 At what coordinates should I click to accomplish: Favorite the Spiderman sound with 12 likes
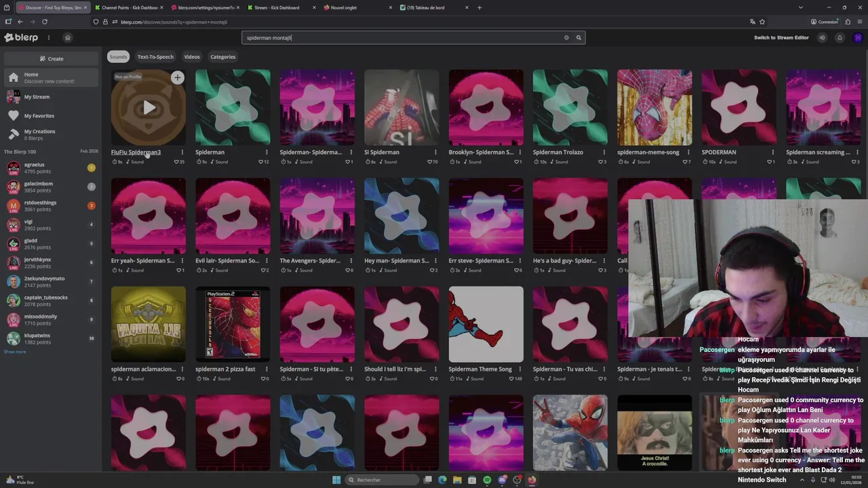coord(261,162)
